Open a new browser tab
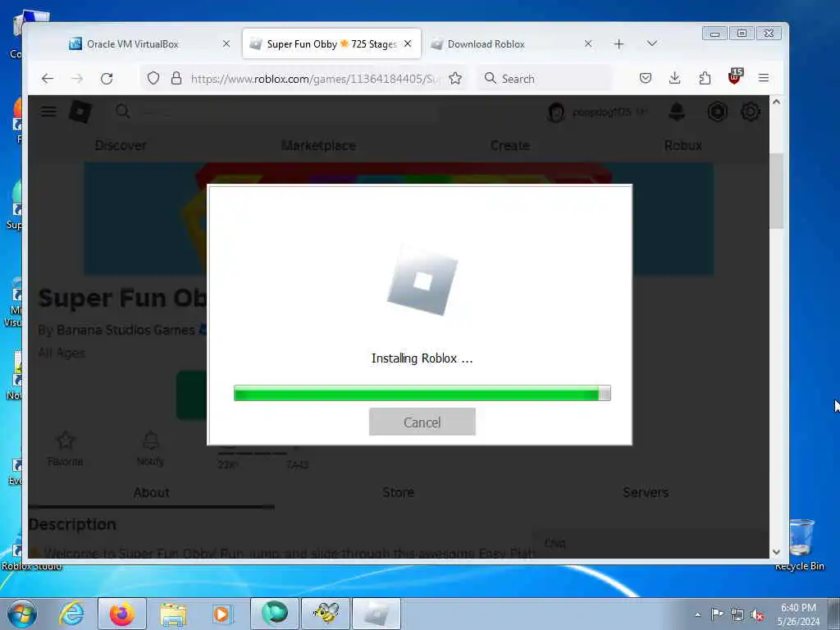Screen dimensions: 840x630 coord(619,44)
